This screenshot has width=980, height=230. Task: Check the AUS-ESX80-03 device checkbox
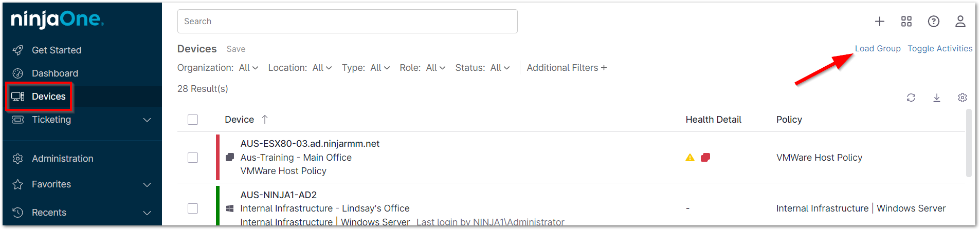click(x=193, y=158)
